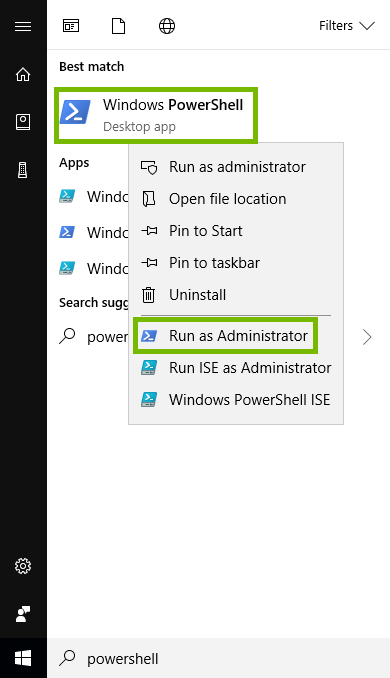
Task: Click the Apps section heading
Action: [74, 163]
